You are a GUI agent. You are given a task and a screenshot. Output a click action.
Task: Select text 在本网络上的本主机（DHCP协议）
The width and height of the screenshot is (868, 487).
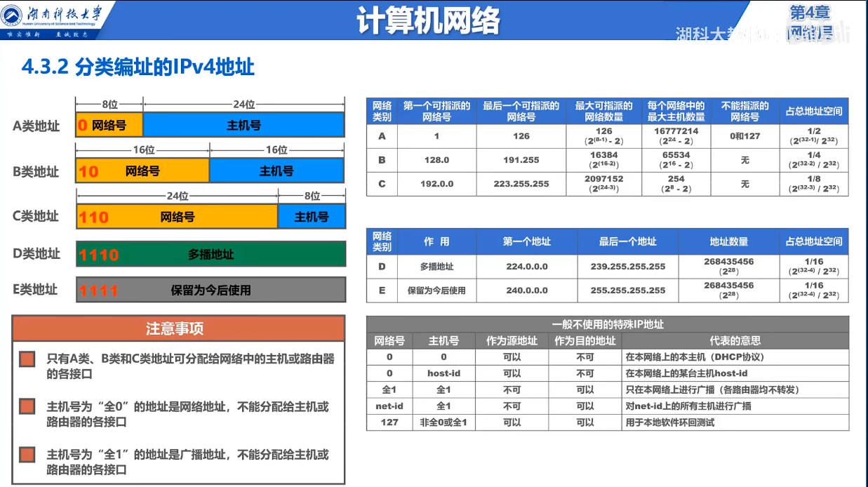coord(695,356)
